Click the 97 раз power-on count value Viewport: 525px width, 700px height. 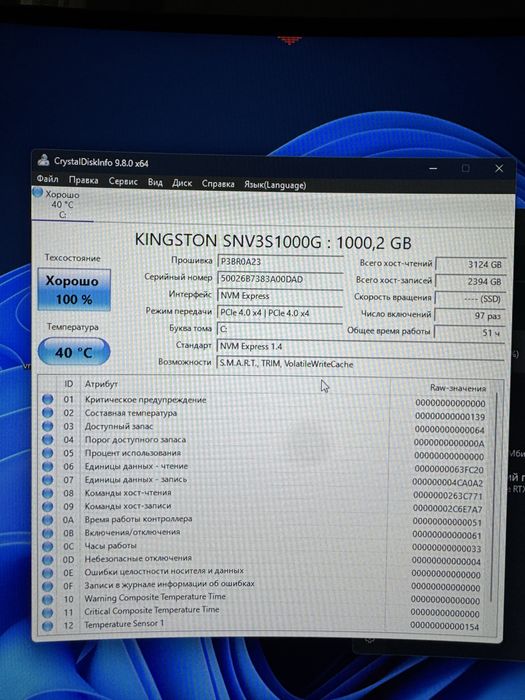click(471, 316)
